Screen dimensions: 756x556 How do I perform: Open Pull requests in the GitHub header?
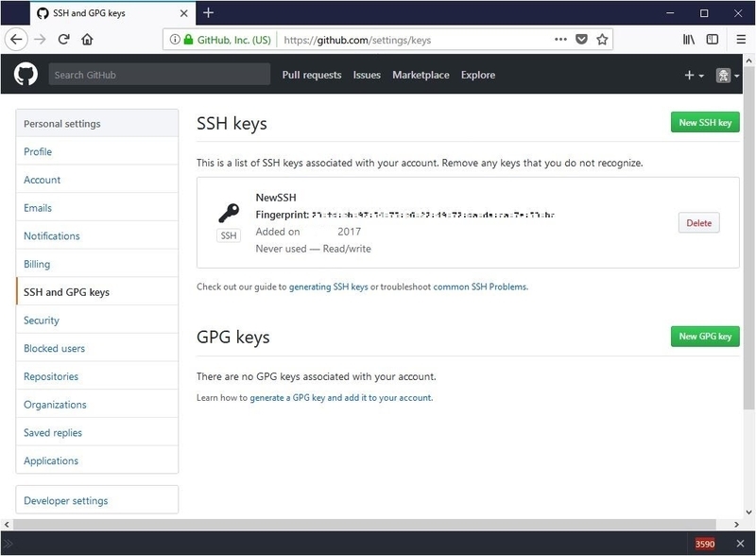tap(311, 76)
